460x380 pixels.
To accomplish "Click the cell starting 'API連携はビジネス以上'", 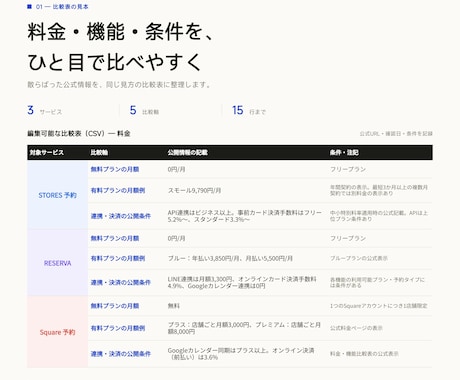I will click(x=245, y=216).
